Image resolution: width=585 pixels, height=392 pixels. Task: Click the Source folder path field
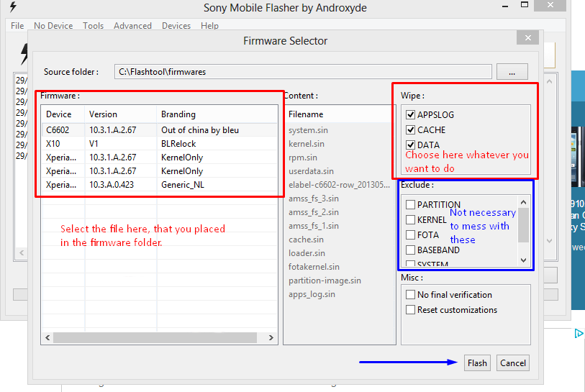click(303, 72)
